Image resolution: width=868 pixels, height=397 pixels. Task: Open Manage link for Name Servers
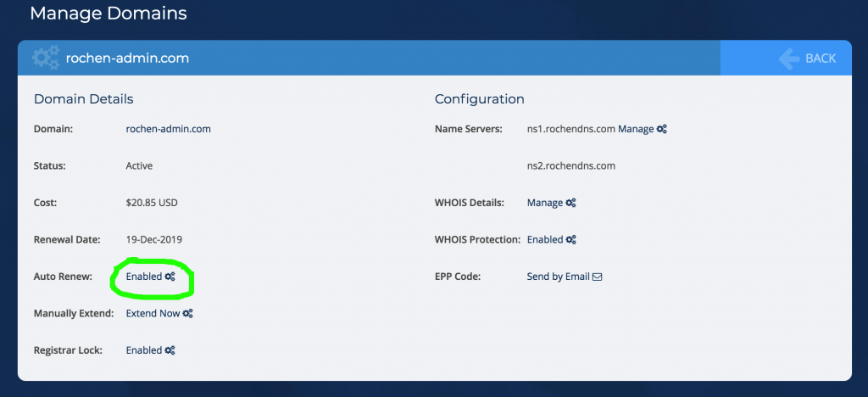(x=636, y=129)
